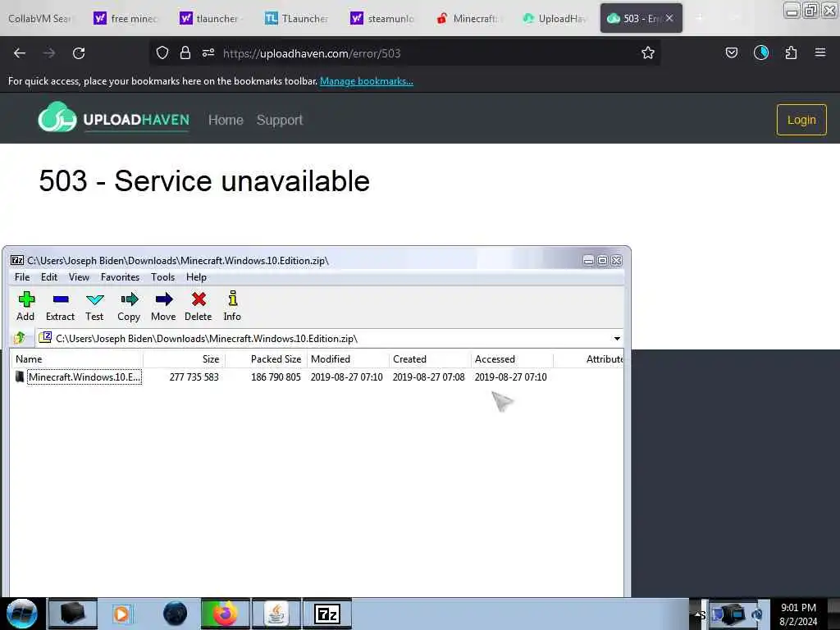Open the Tools menu in 7-Zip
Image resolution: width=840 pixels, height=630 pixels.
[163, 277]
